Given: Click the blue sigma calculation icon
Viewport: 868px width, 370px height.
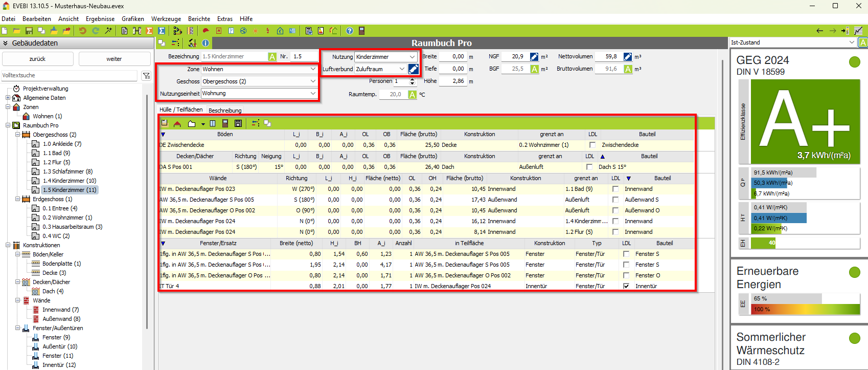Looking at the screenshot, I should [x=162, y=31].
